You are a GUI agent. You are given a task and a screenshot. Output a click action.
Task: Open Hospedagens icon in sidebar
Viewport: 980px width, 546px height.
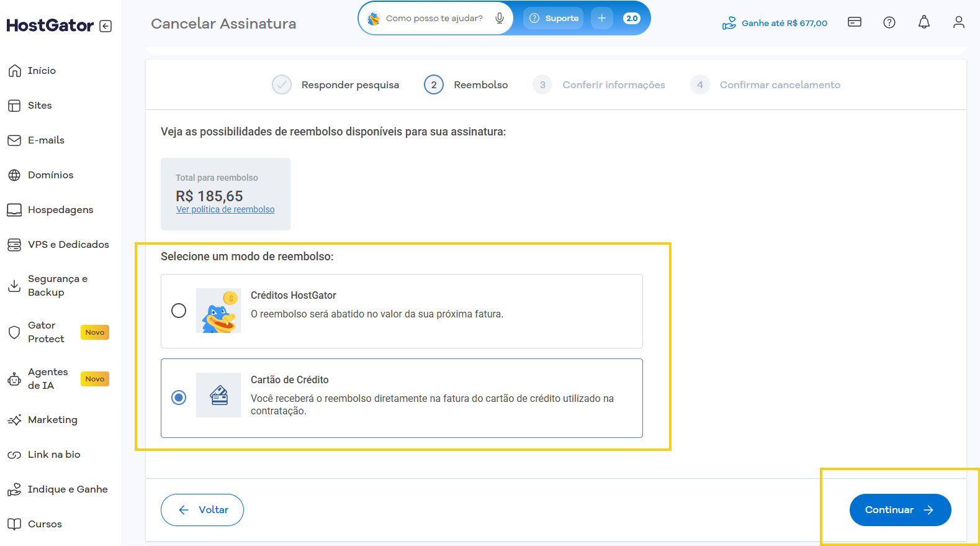pos(14,210)
